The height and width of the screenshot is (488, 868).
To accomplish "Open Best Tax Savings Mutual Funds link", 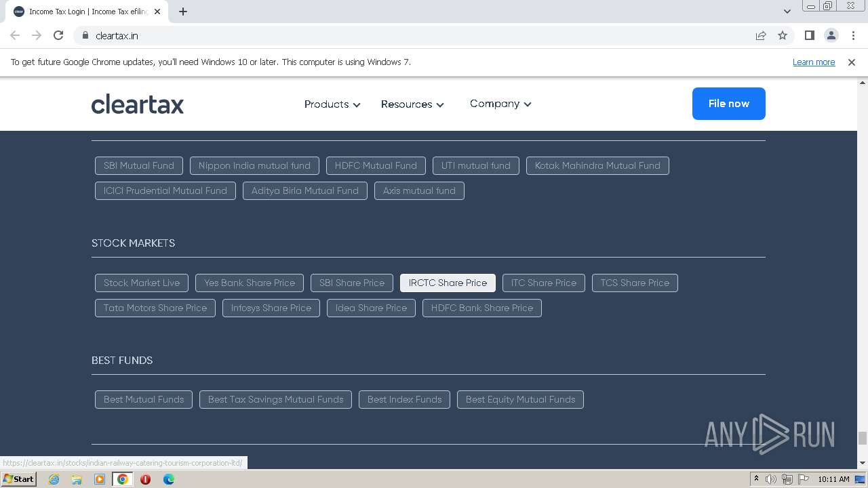I will point(275,399).
